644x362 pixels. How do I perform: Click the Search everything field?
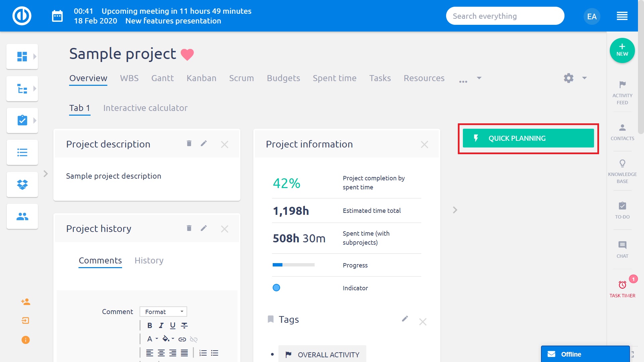(x=505, y=16)
